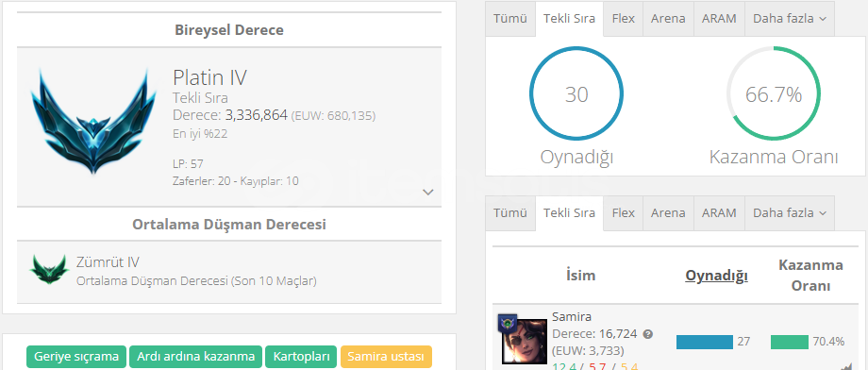The height and width of the screenshot is (370, 868).
Task: Open Daha fazla dropdown in the champions tab bar
Action: click(x=790, y=212)
